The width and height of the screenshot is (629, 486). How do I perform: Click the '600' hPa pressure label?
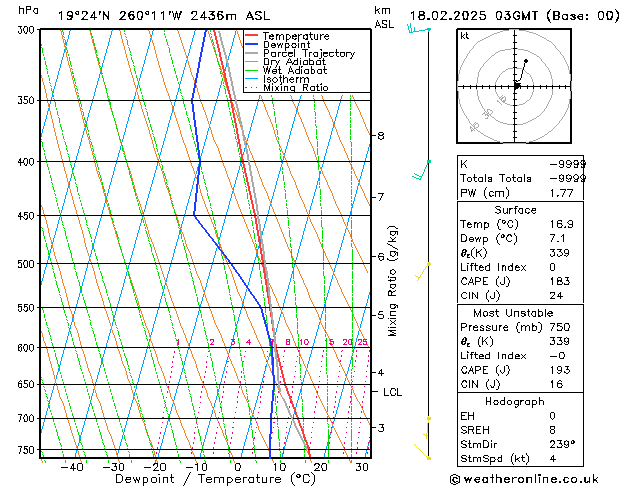point(28,348)
